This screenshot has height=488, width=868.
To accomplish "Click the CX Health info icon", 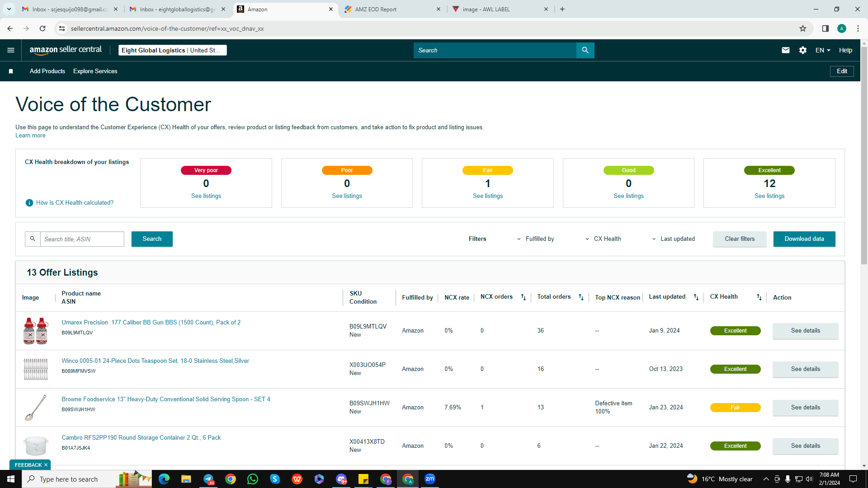I will click(29, 203).
